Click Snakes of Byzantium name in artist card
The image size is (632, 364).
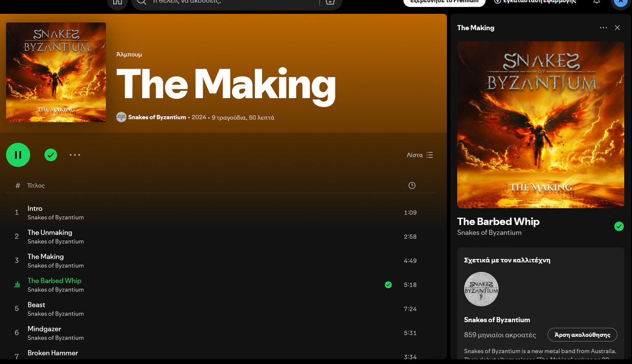[497, 320]
